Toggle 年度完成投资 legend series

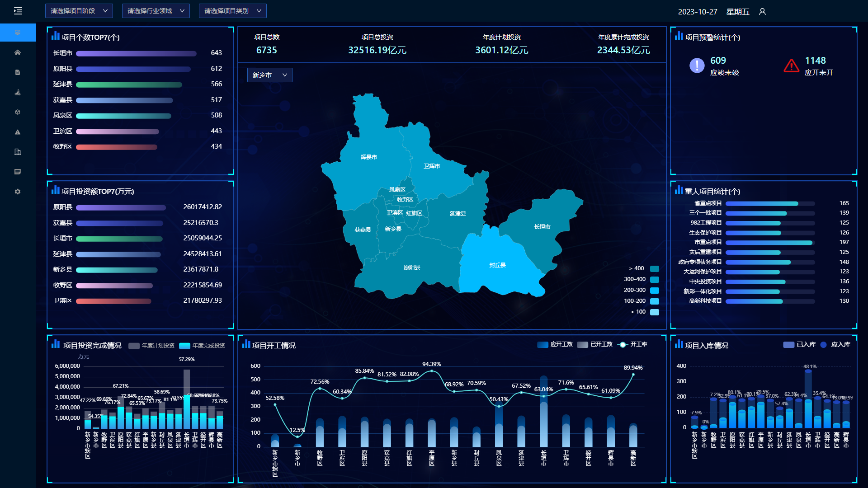tap(202, 346)
